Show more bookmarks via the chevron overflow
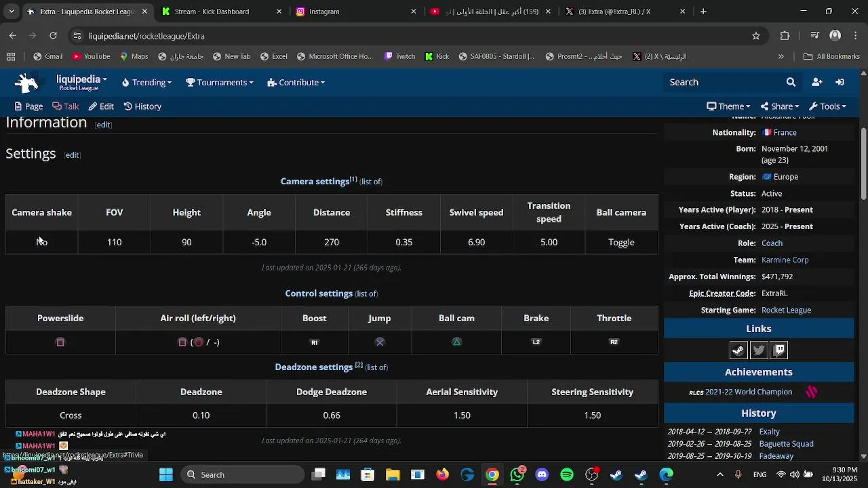The width and height of the screenshot is (868, 488). pyautogui.click(x=781, y=57)
